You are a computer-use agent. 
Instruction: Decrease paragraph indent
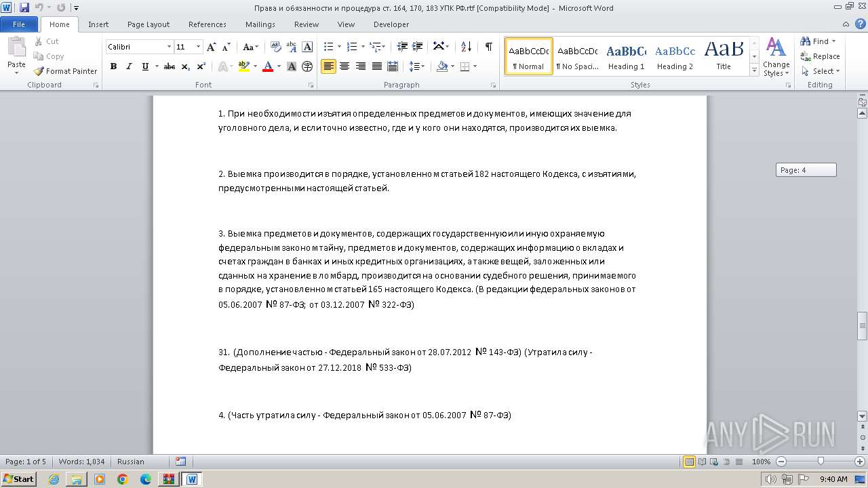pos(402,47)
